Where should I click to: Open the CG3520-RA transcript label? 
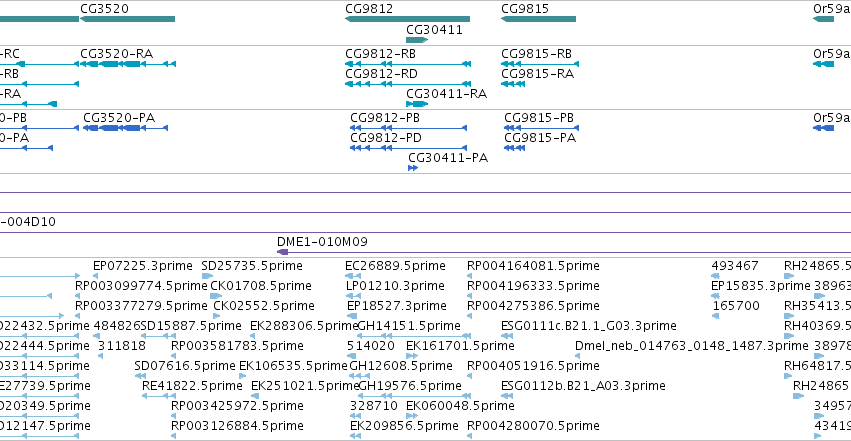click(117, 54)
